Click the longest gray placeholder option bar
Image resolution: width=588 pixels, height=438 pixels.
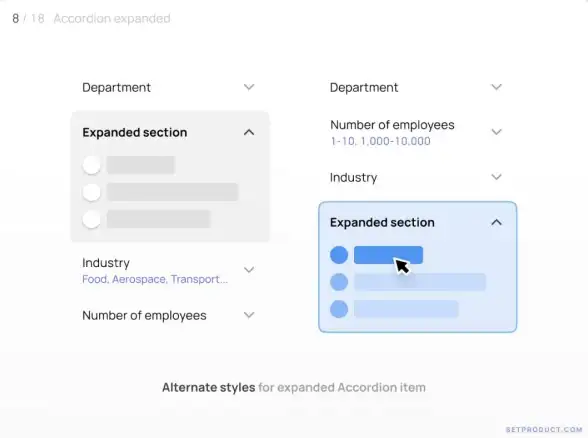point(172,192)
